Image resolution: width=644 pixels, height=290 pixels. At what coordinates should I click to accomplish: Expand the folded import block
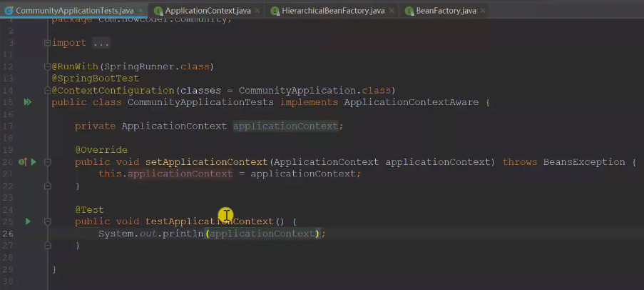coord(48,43)
